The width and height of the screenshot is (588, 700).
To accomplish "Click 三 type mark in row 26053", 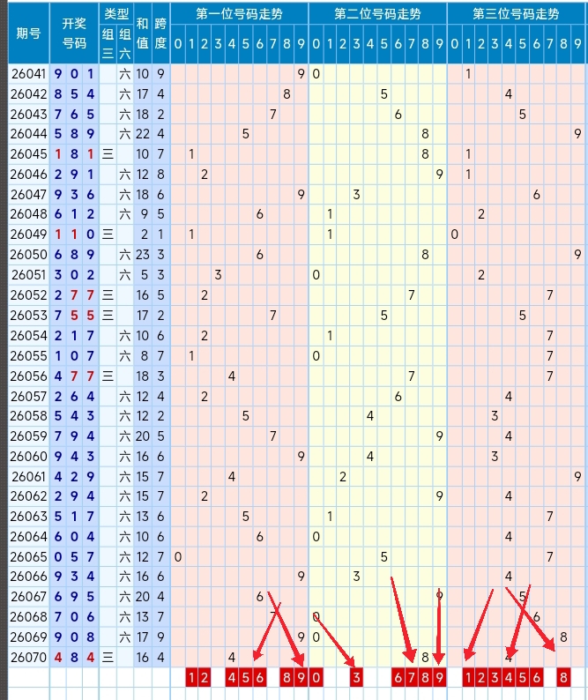I will click(x=108, y=316).
